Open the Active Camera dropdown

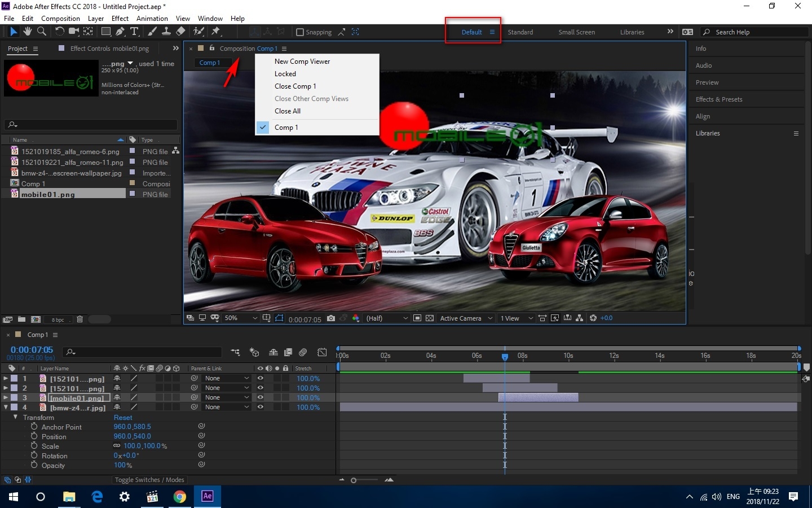point(466,318)
